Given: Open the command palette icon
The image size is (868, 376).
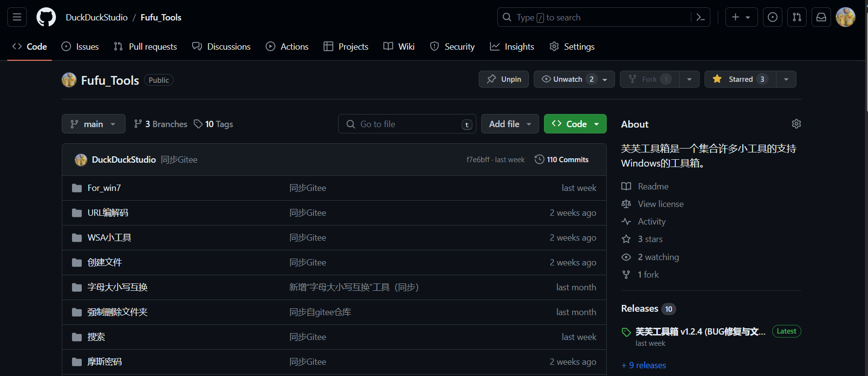Looking at the screenshot, I should [x=701, y=18].
